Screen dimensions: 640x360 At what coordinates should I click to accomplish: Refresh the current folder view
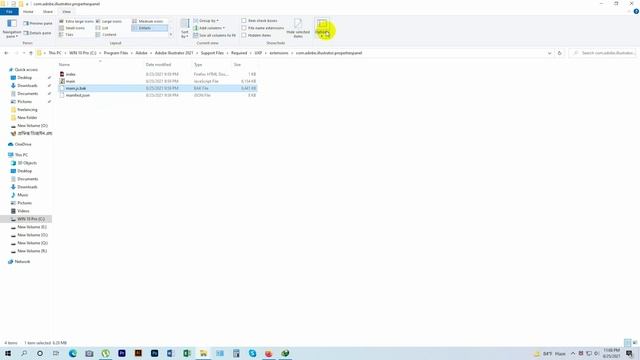tap(560, 53)
